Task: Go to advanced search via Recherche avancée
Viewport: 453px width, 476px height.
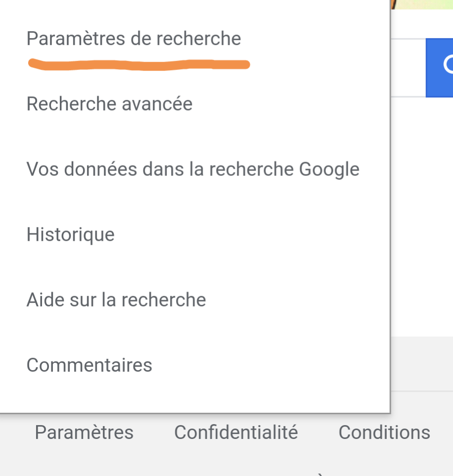Action: tap(109, 104)
